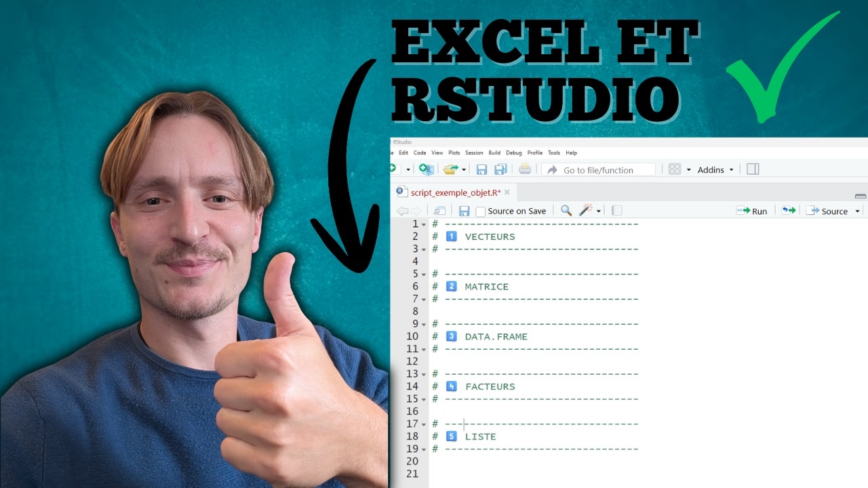Collapse the fold arrow on line 17
This screenshot has width=868, height=488.
(424, 425)
